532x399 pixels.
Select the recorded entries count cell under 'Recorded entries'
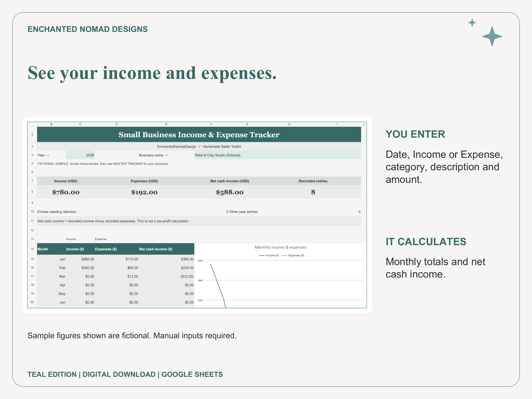[x=313, y=192]
